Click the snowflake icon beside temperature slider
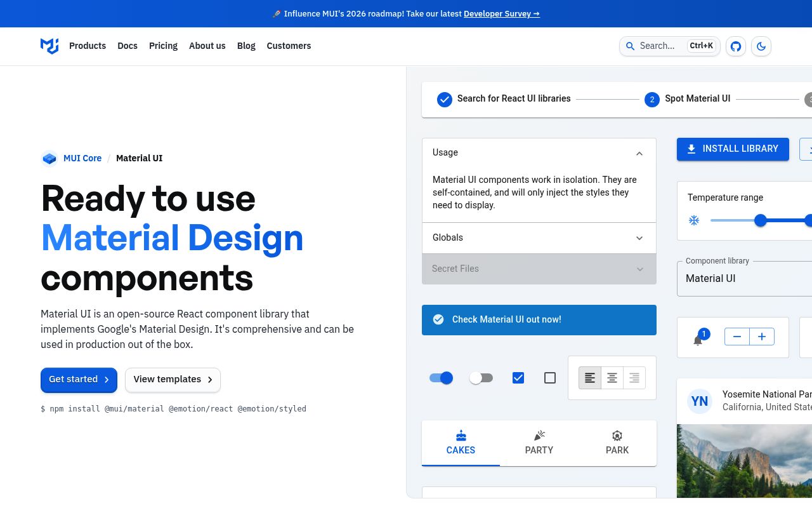The image size is (812, 508). coord(694,220)
